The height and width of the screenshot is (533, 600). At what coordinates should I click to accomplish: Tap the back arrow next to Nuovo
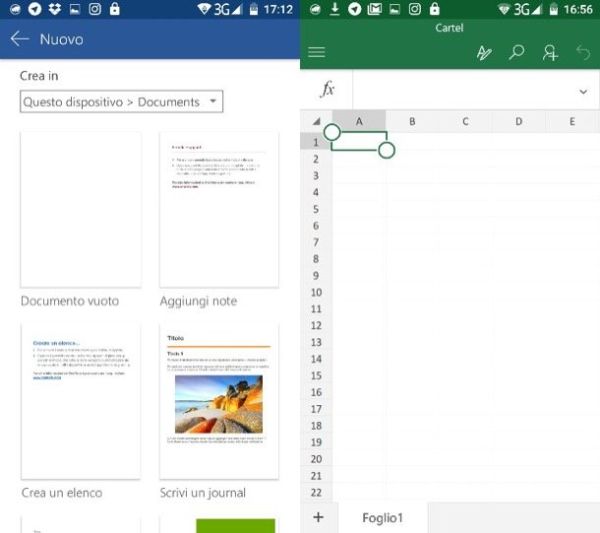19,40
